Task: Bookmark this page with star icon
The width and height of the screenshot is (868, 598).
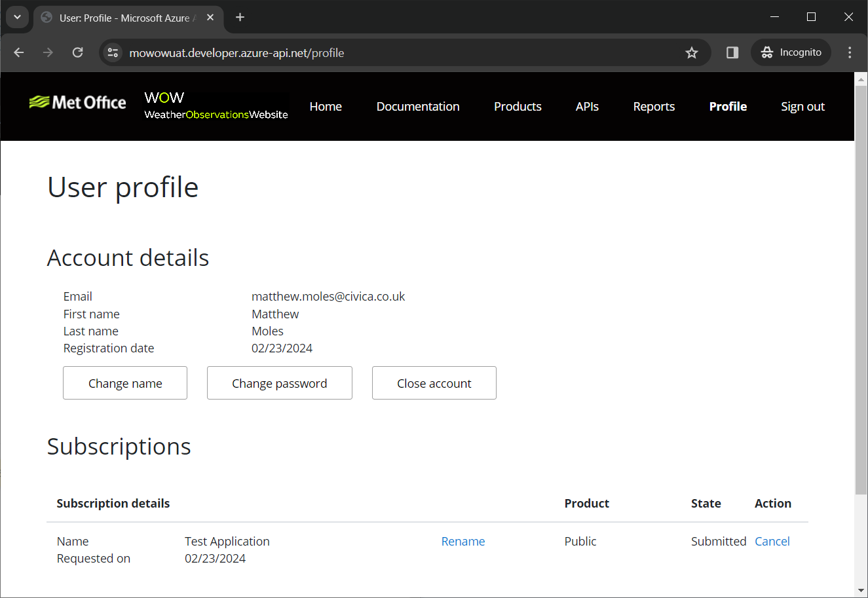Action: pos(691,53)
